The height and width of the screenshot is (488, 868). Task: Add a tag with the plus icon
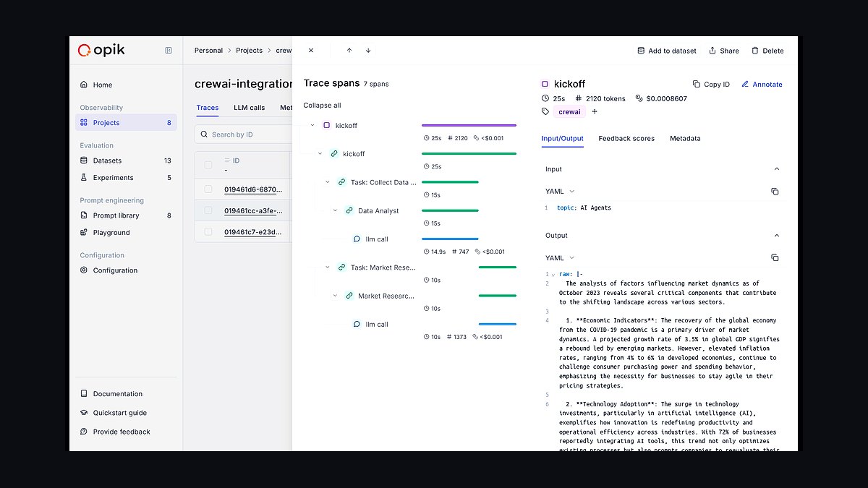pos(595,112)
